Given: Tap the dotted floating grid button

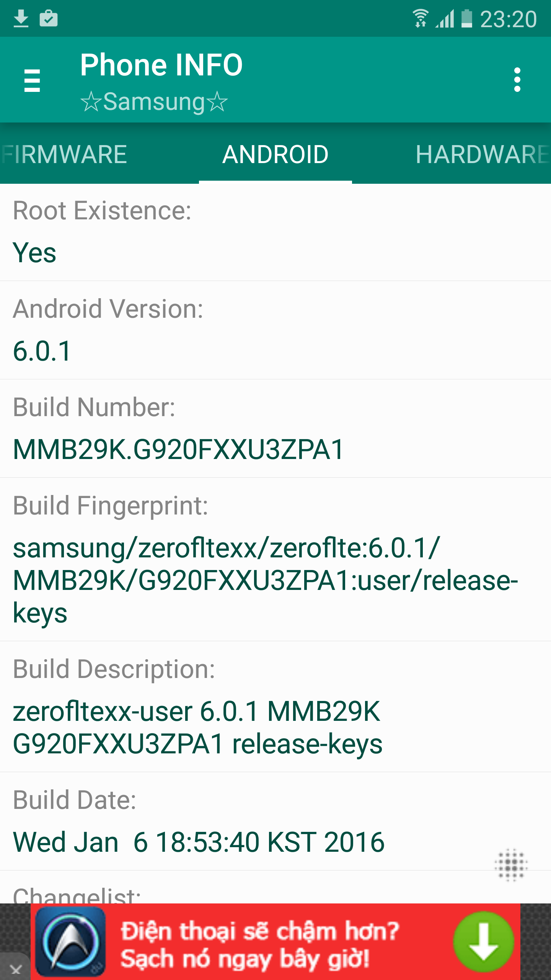Looking at the screenshot, I should click(x=511, y=865).
